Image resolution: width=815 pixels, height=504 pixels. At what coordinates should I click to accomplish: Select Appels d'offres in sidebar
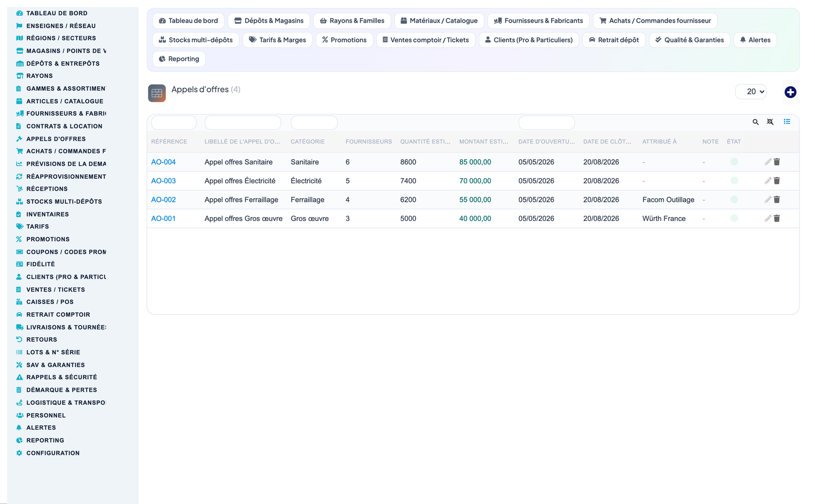56,139
